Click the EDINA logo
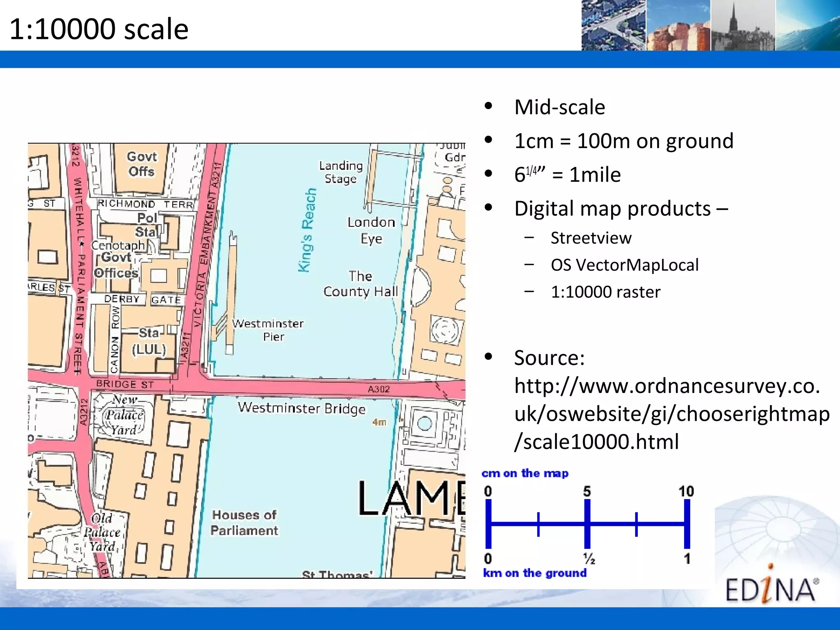The height and width of the screenshot is (630, 840). click(772, 584)
